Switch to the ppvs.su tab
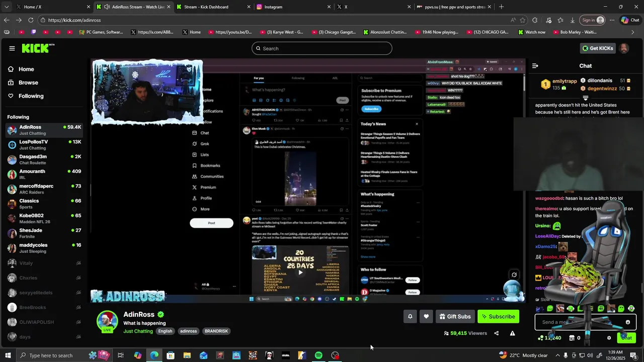Viewport: 644px width, 362px height. click(x=454, y=7)
